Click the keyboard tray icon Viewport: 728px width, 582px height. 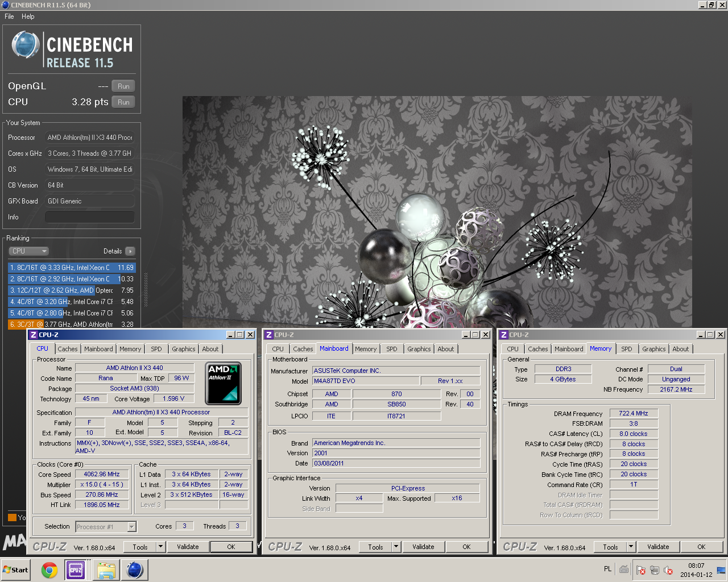pyautogui.click(x=624, y=569)
